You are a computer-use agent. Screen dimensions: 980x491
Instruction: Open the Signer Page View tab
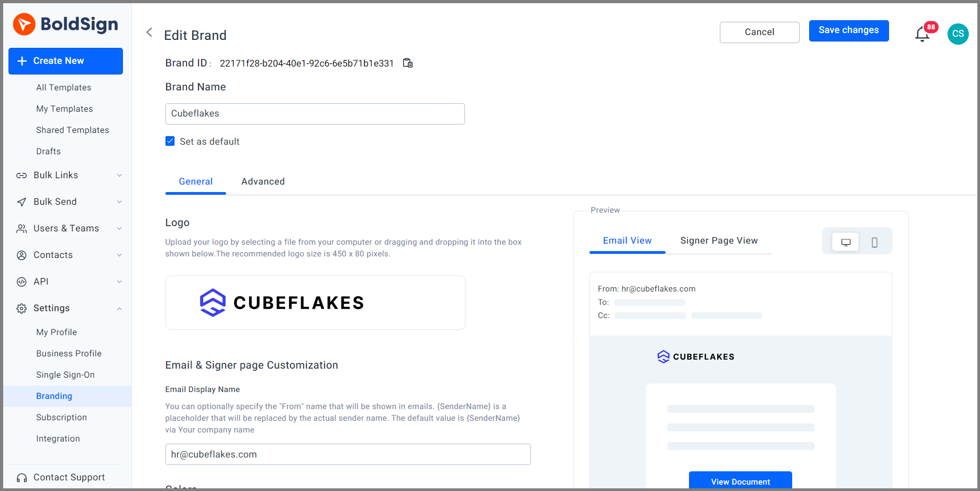pyautogui.click(x=719, y=241)
